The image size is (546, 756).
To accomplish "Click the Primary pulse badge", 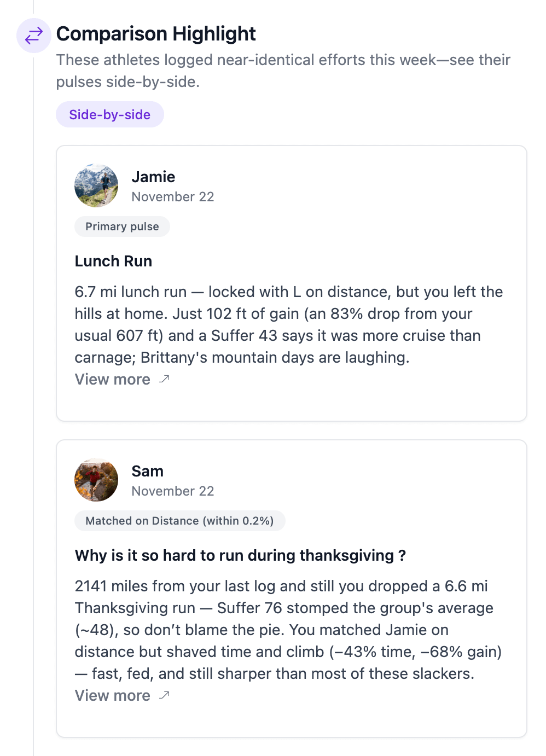I will (122, 226).
